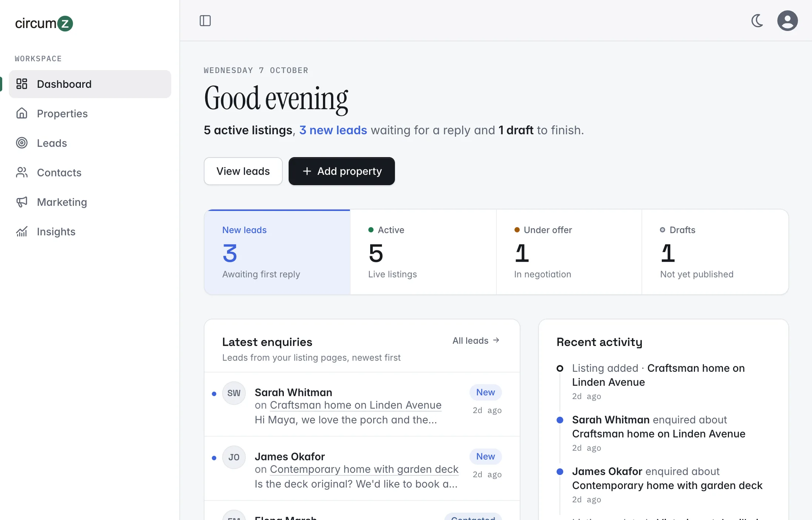812x520 pixels.
Task: Open the Insights label in sidebar
Action: pyautogui.click(x=56, y=232)
